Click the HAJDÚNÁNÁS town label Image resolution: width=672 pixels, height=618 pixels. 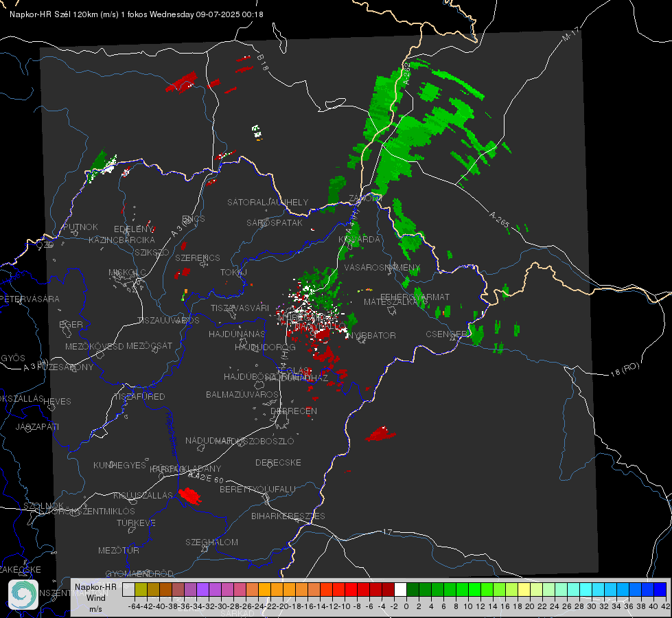click(x=237, y=334)
